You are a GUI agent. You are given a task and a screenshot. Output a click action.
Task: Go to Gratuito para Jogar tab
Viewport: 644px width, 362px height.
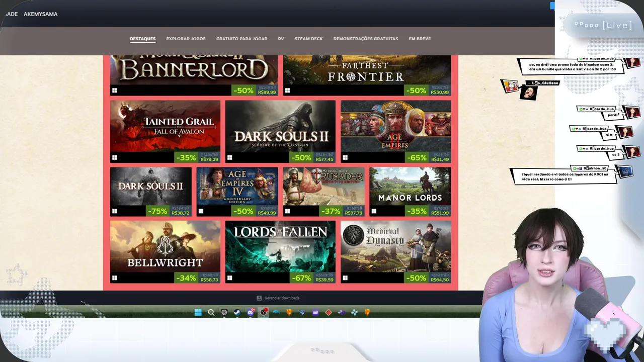click(242, 39)
